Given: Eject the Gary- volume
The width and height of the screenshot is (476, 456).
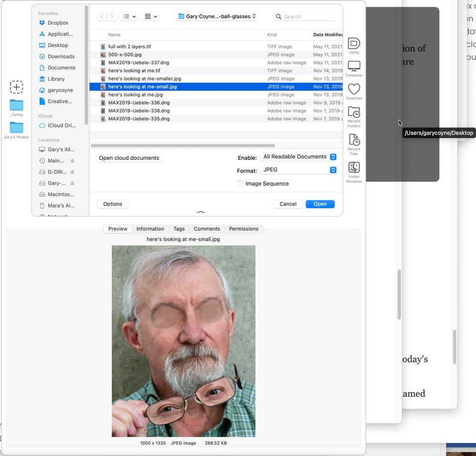Looking at the screenshot, I should coord(72,183).
